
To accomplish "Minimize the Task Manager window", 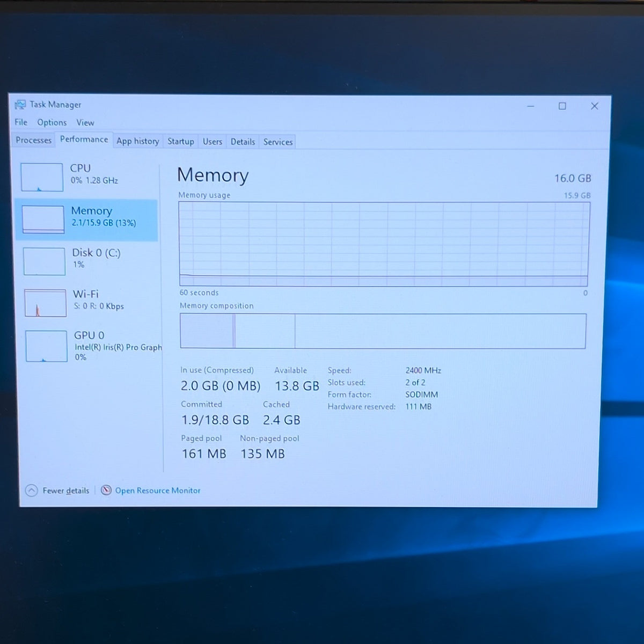I will pos(531,106).
